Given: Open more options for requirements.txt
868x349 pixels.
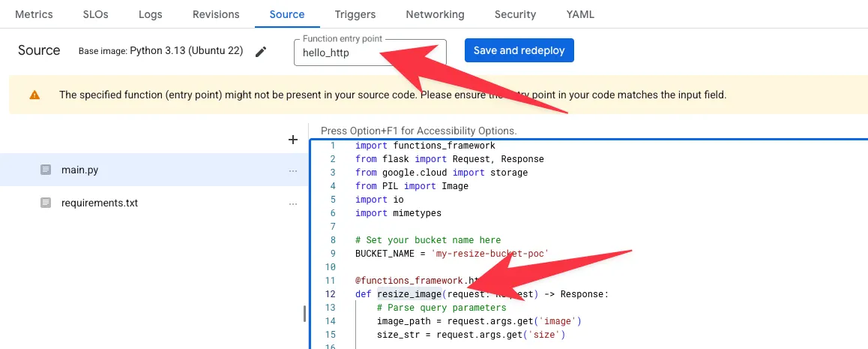Looking at the screenshot, I should [293, 203].
